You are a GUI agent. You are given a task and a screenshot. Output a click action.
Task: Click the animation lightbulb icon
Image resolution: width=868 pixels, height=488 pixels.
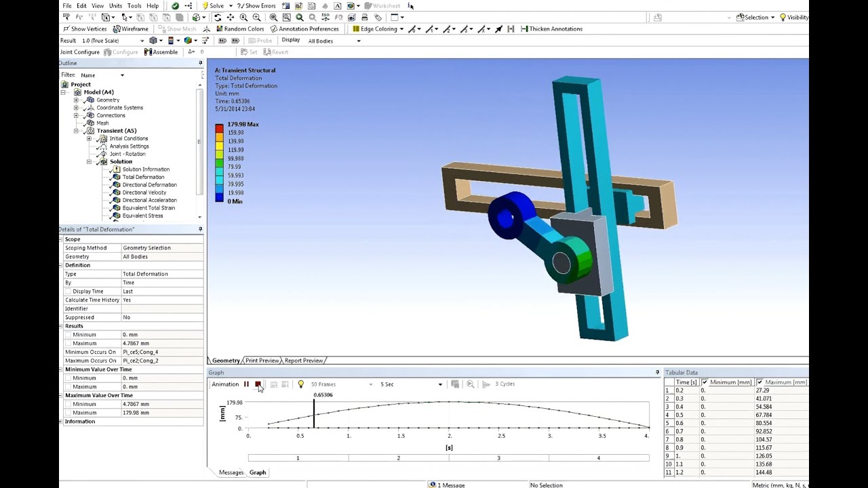pyautogui.click(x=300, y=384)
